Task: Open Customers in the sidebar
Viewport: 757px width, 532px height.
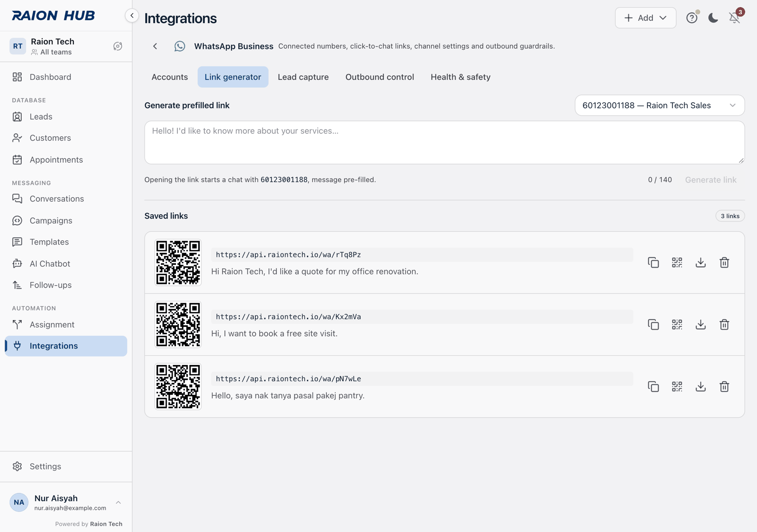Action: tap(66, 138)
